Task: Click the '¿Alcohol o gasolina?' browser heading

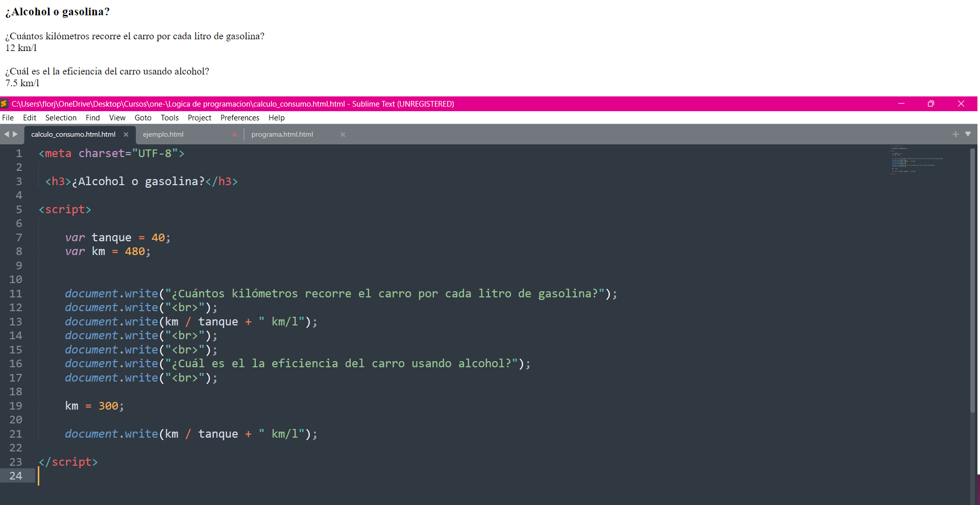Action: pos(58,12)
